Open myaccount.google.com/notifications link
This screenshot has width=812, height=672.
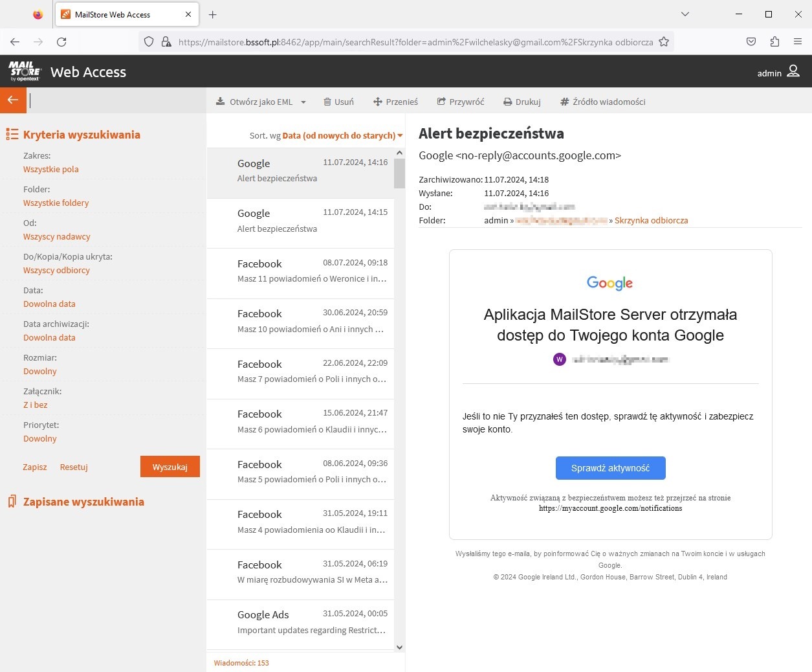[x=610, y=508]
